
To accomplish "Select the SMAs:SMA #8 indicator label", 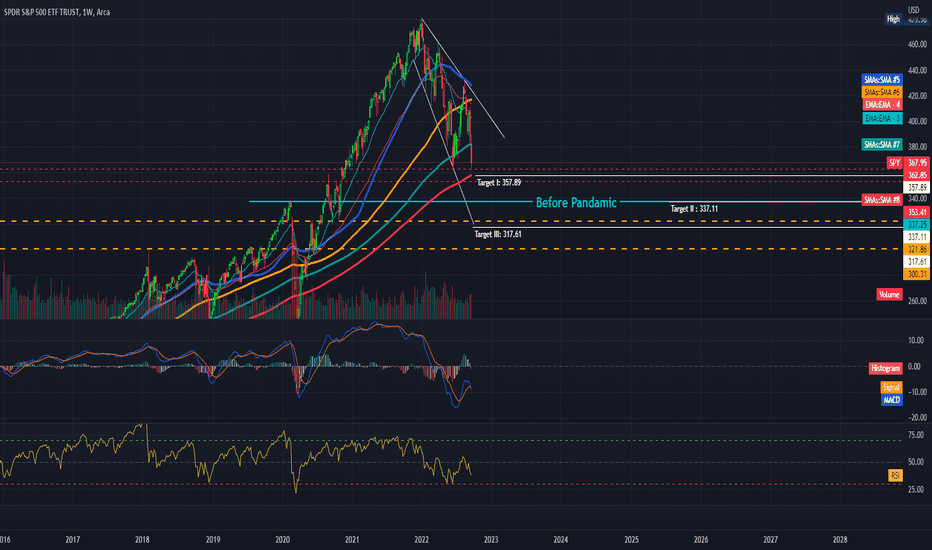I will coord(882,200).
